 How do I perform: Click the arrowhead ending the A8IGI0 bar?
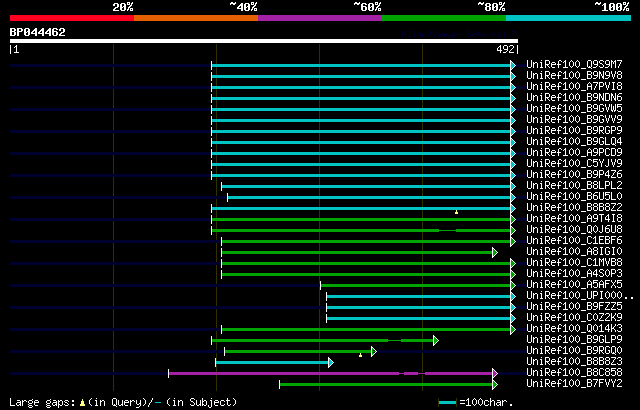click(495, 253)
